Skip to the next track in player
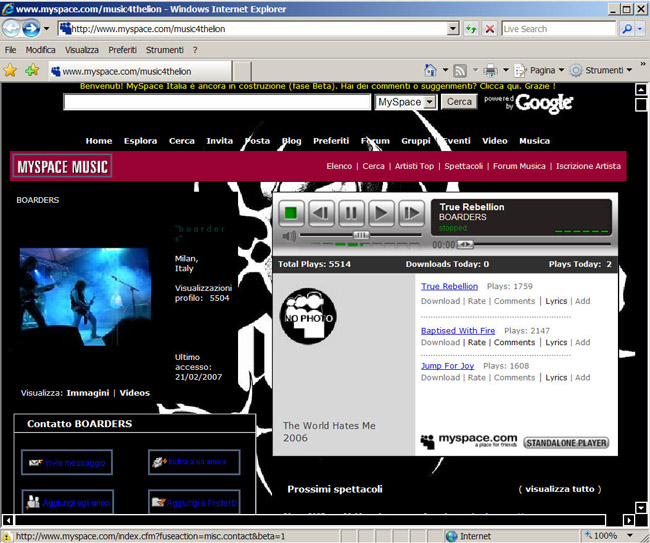Viewport: 650px width, 543px height. point(411,213)
